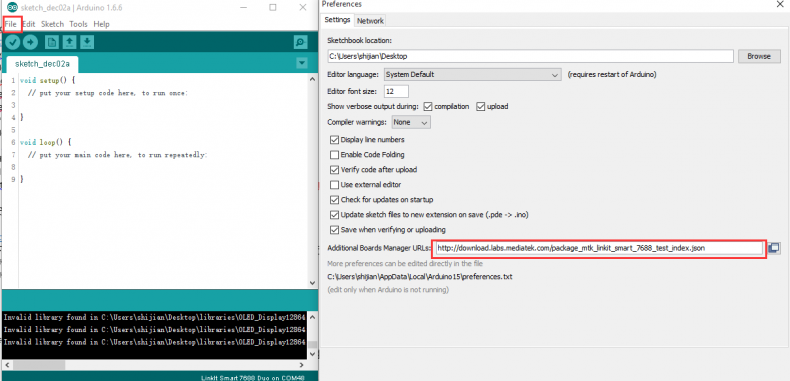Toggle Save when verifying or uploading
The height and width of the screenshot is (381, 790).
(x=334, y=230)
